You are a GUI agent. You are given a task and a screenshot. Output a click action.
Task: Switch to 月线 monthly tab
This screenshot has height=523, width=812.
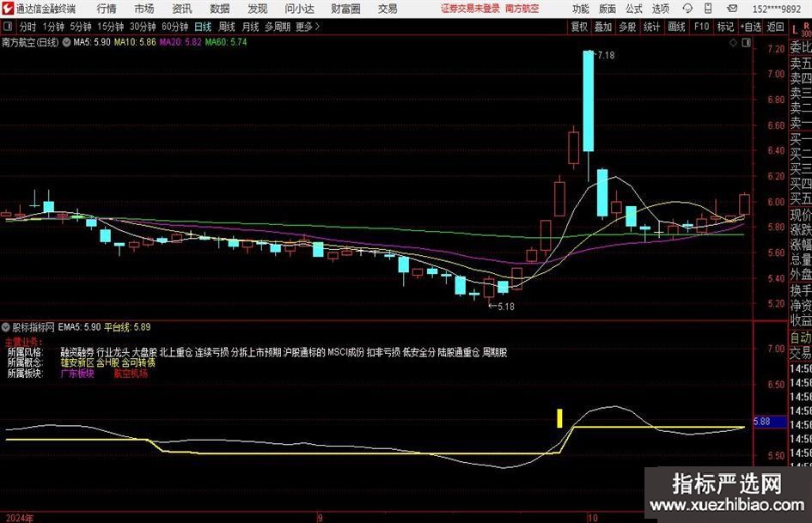point(250,27)
